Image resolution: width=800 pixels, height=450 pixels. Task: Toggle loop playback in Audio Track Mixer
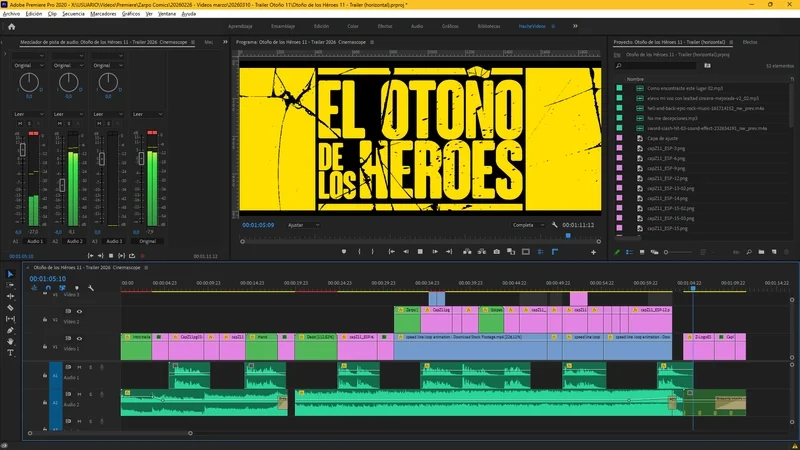pos(132,256)
